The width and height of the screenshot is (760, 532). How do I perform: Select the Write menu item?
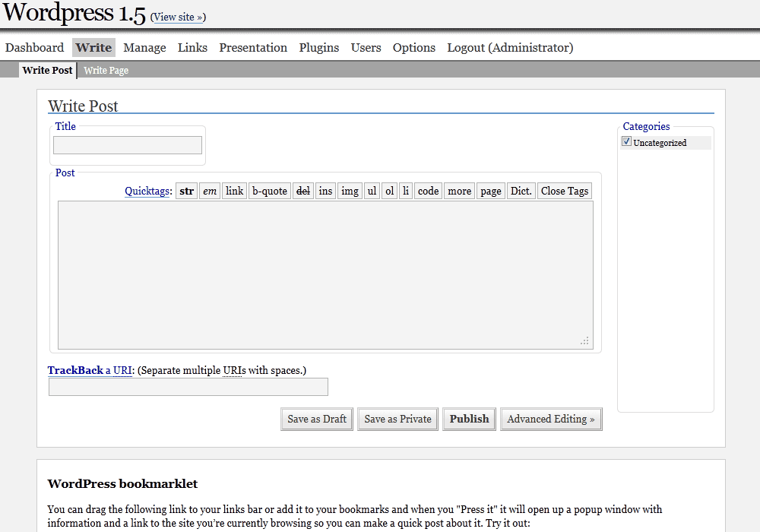click(x=93, y=47)
